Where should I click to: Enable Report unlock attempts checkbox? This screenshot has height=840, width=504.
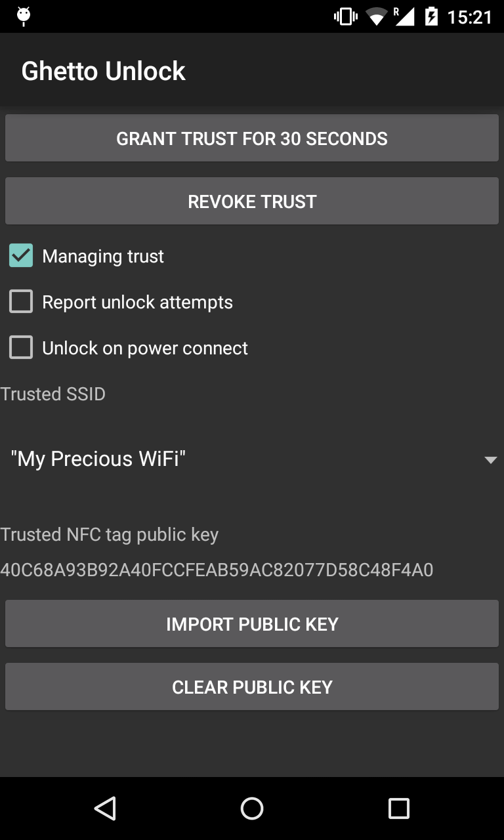(x=21, y=302)
